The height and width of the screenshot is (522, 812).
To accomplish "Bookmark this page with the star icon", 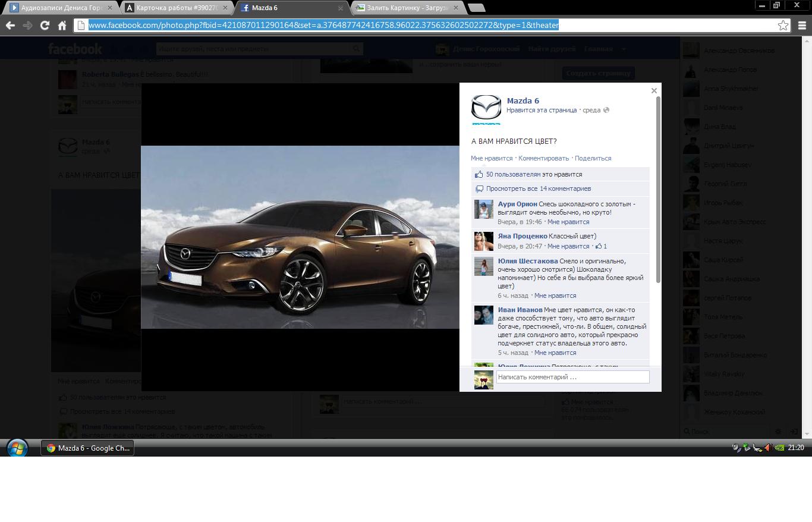I will [783, 26].
